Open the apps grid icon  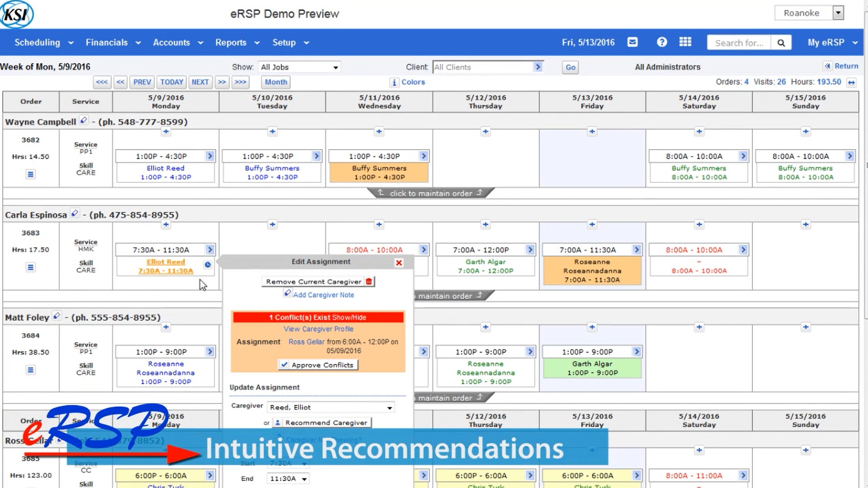coord(685,42)
